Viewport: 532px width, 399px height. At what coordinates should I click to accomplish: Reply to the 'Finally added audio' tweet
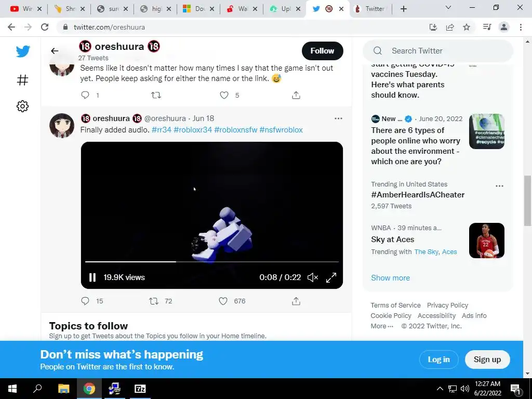(85, 301)
